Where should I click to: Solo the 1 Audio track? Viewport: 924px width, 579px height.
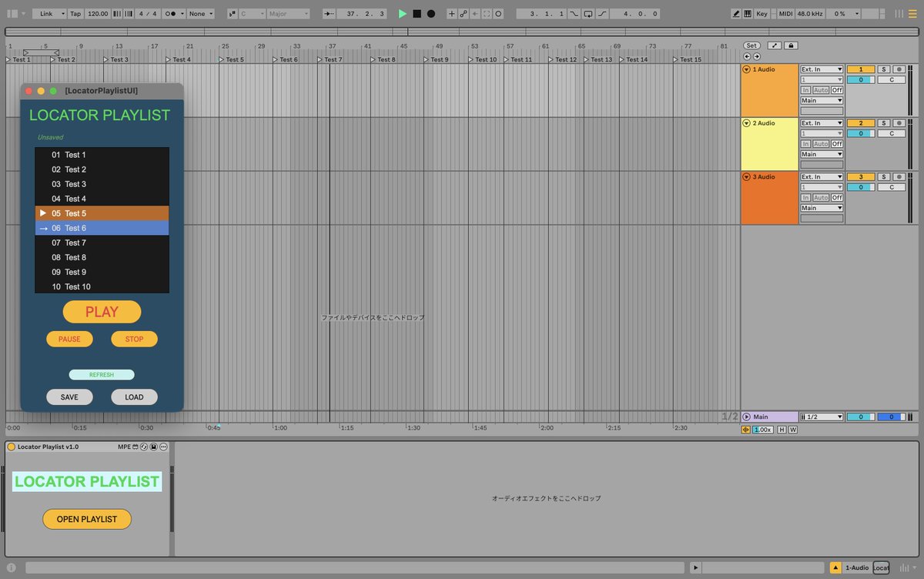click(885, 69)
